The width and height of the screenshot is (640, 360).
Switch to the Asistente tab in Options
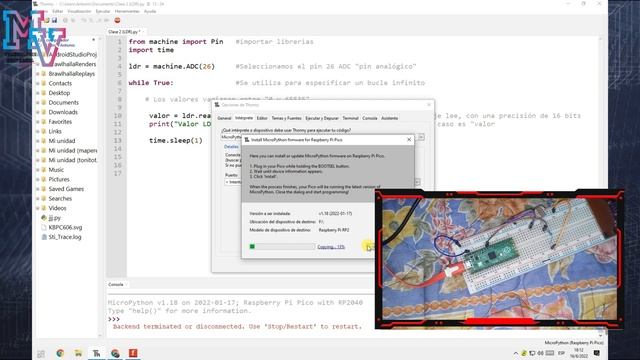pyautogui.click(x=389, y=118)
